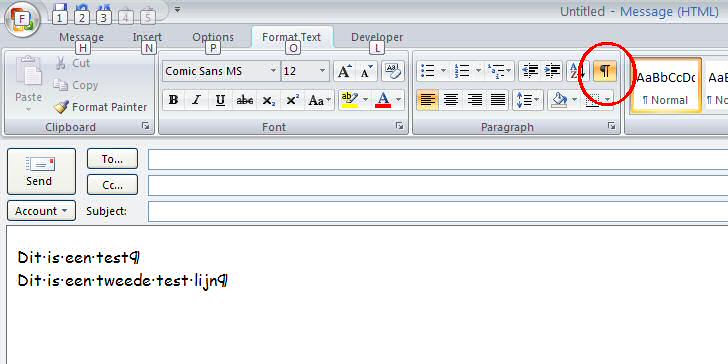Click the numbered list icon

(x=462, y=71)
